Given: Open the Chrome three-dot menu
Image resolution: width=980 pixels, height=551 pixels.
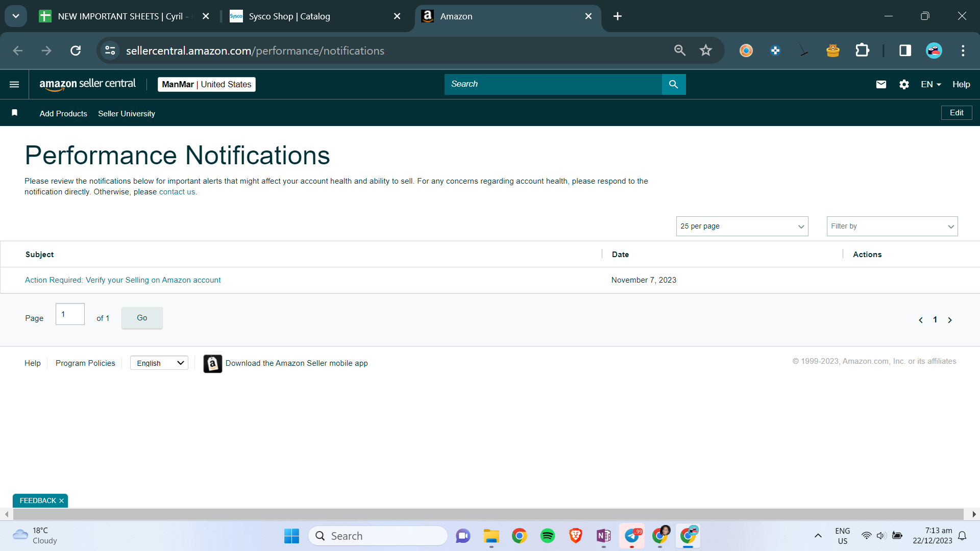Looking at the screenshot, I should (x=963, y=51).
